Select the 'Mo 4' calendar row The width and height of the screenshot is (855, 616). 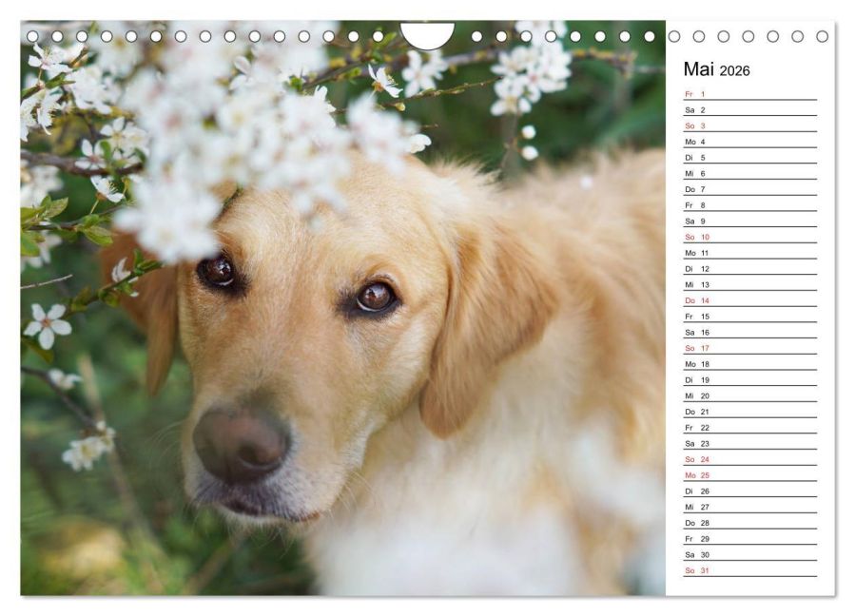pyautogui.click(x=749, y=142)
